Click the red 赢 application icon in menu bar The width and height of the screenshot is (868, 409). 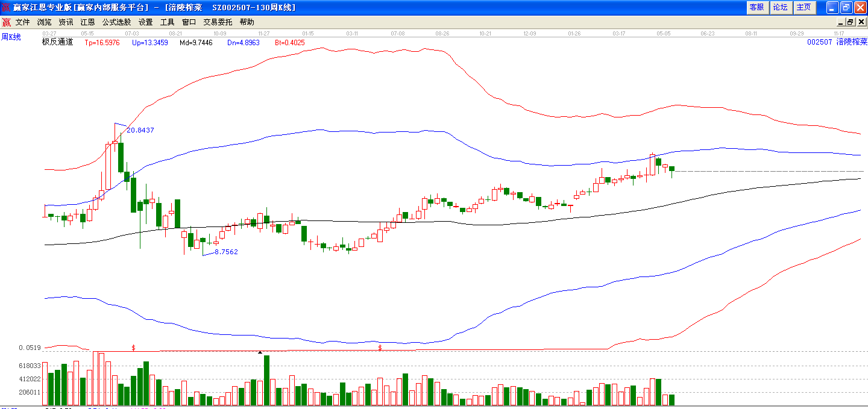click(6, 22)
